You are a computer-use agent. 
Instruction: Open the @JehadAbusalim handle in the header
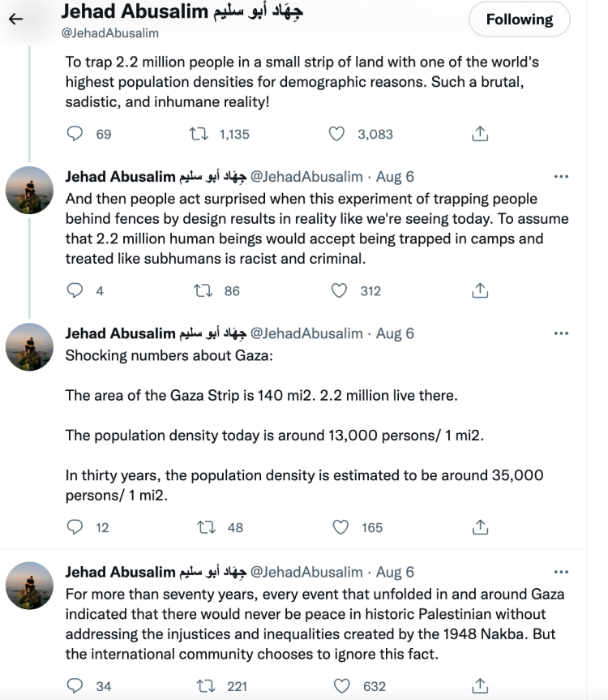[x=109, y=33]
